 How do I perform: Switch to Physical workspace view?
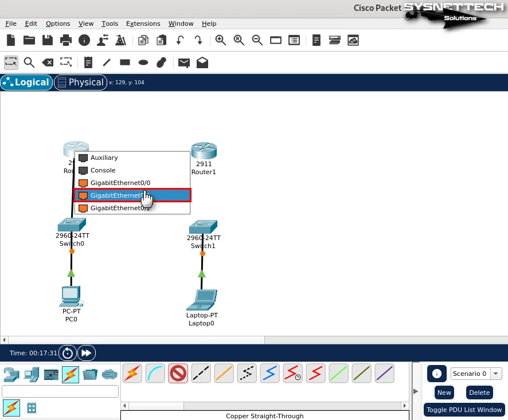80,83
